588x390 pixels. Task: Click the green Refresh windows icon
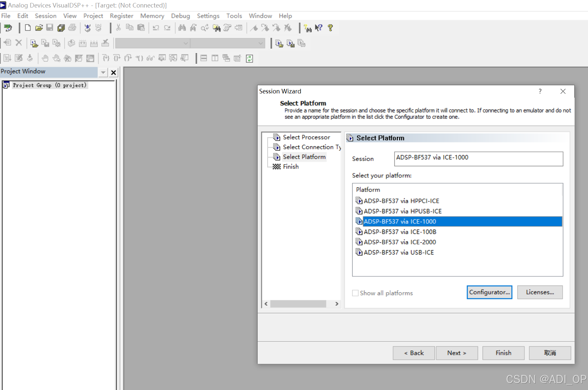(249, 58)
